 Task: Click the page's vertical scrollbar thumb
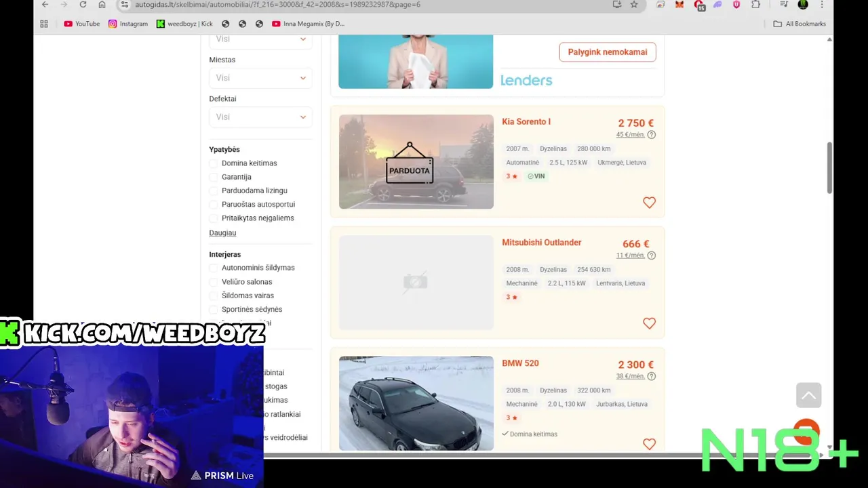pos(829,167)
